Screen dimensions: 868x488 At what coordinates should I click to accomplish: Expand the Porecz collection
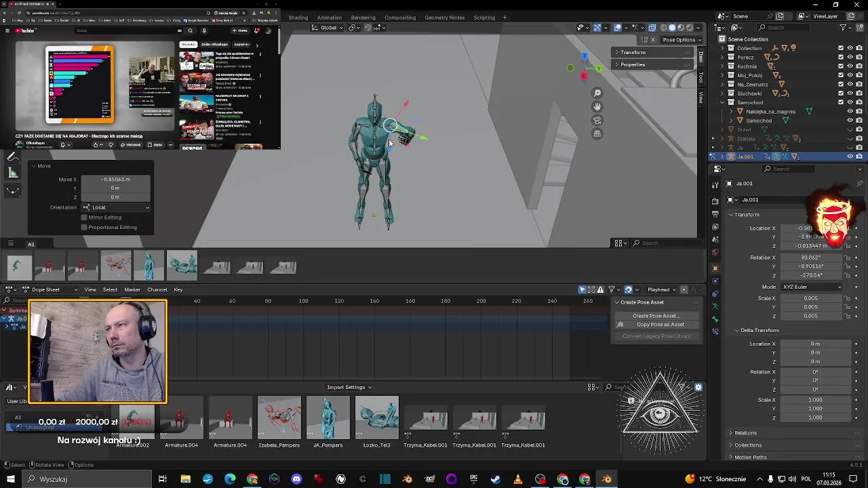pos(722,57)
